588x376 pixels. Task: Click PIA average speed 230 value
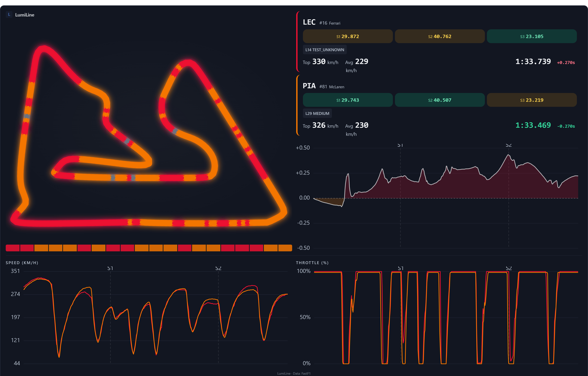[x=362, y=125]
